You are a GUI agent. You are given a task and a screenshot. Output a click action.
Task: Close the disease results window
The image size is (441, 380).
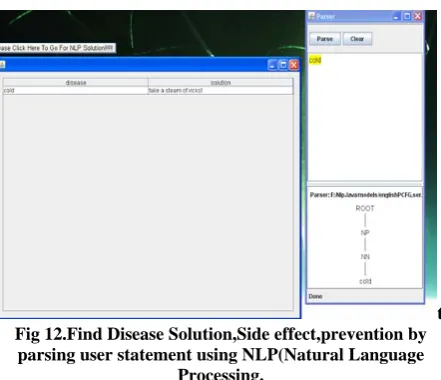point(294,65)
